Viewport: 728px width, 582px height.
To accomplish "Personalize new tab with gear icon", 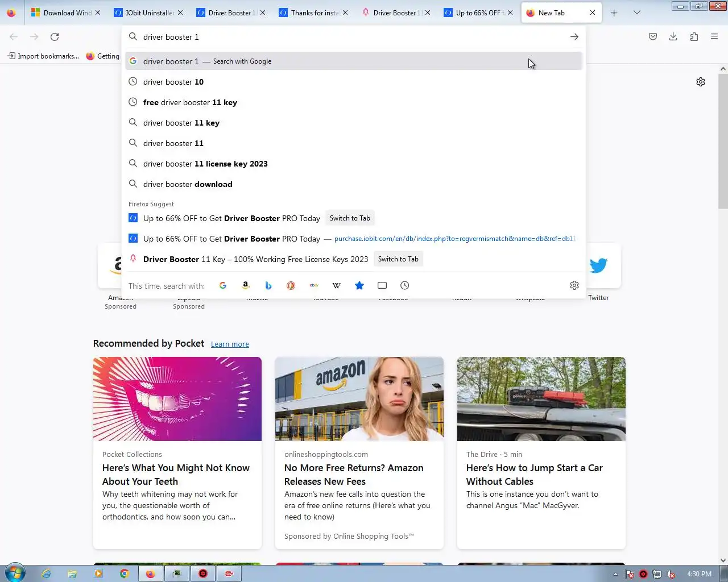I will (701, 82).
